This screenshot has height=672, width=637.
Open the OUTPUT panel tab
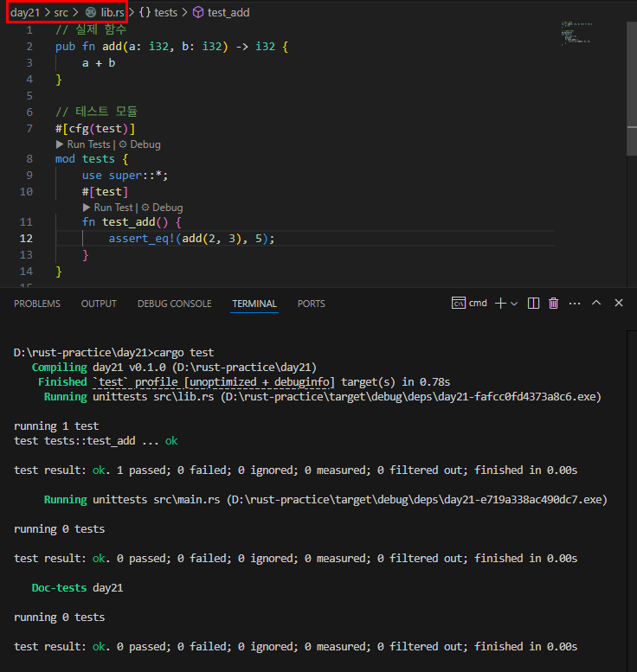click(x=99, y=304)
